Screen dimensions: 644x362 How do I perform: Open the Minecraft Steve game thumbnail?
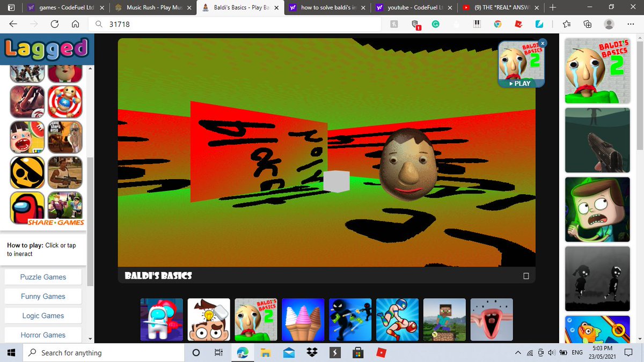point(444,320)
